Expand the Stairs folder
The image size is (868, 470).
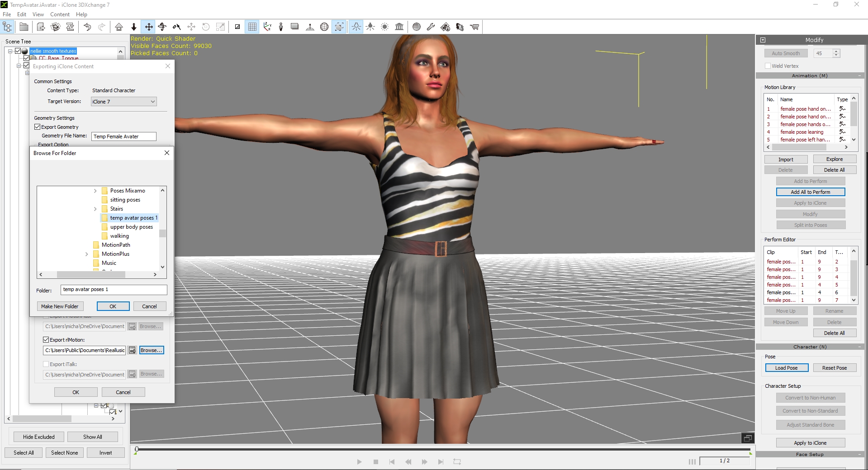click(95, 209)
